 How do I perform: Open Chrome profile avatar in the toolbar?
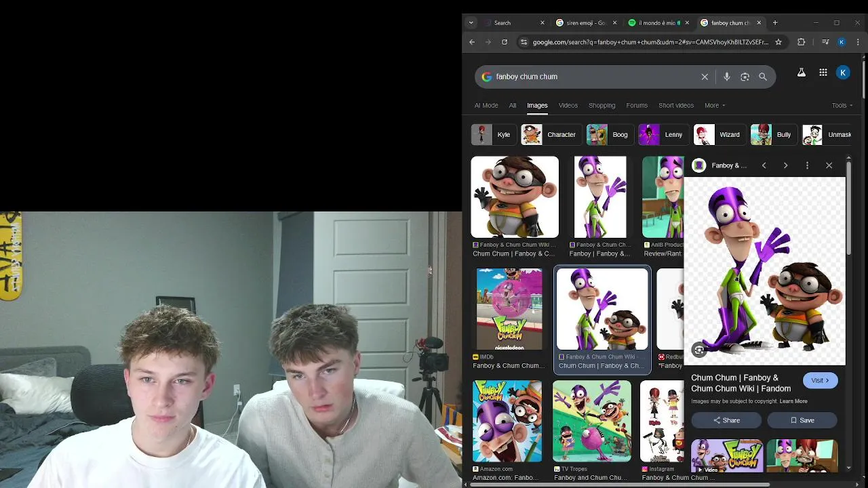tap(842, 42)
